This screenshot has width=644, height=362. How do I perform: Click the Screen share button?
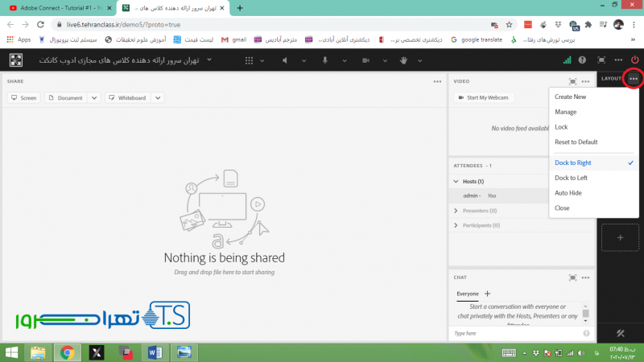(x=24, y=97)
